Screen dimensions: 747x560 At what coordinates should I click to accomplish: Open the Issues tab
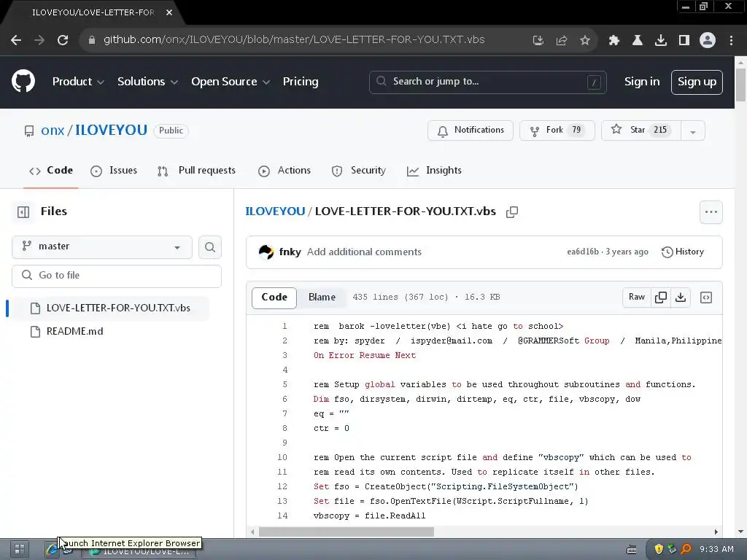114,171
